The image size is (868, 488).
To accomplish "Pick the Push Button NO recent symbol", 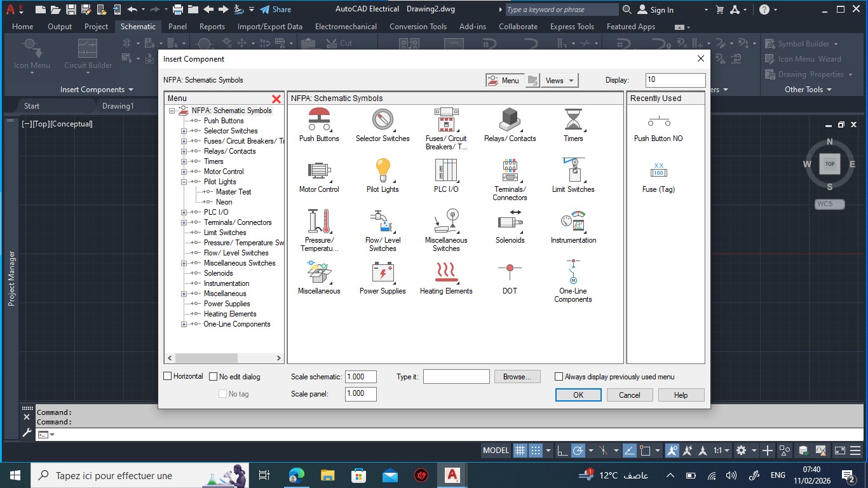I will click(x=658, y=122).
